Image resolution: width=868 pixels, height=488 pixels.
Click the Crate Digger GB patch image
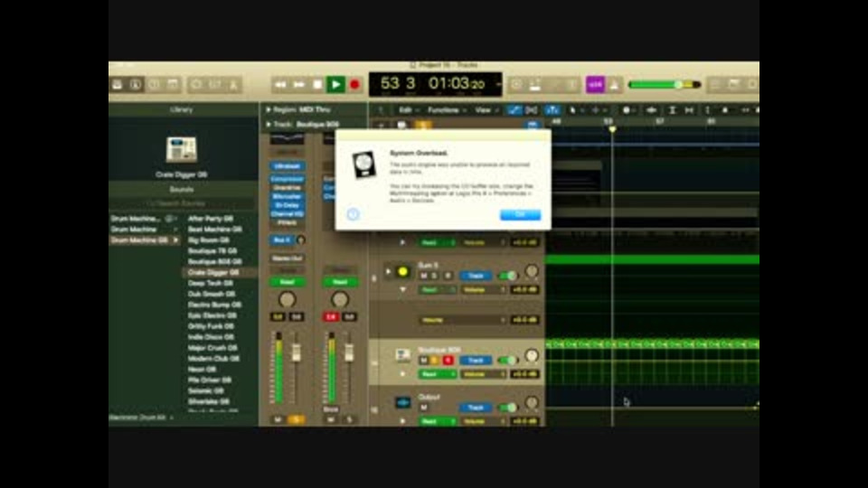pyautogui.click(x=182, y=149)
